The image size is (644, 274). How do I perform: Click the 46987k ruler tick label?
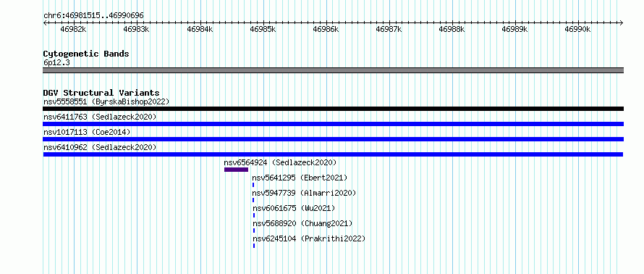click(x=389, y=29)
